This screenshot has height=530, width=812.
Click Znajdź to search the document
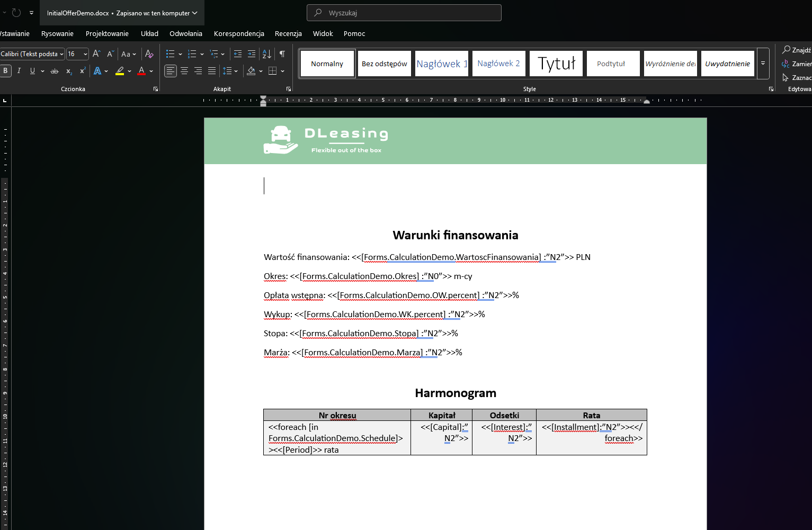point(797,50)
